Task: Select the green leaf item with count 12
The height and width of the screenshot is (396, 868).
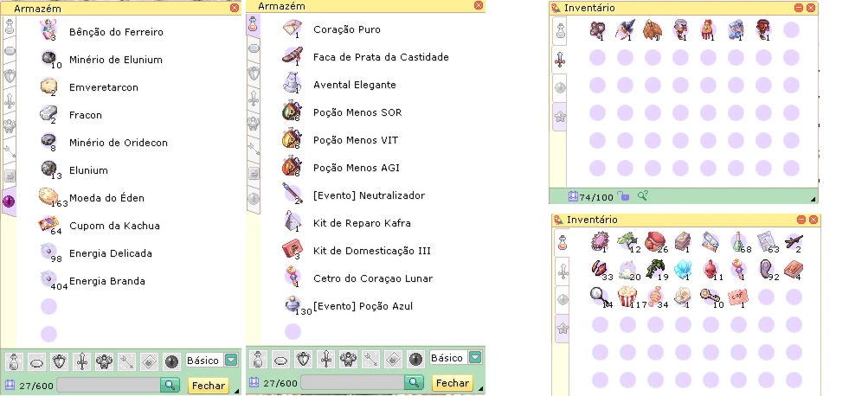Action: tap(627, 240)
